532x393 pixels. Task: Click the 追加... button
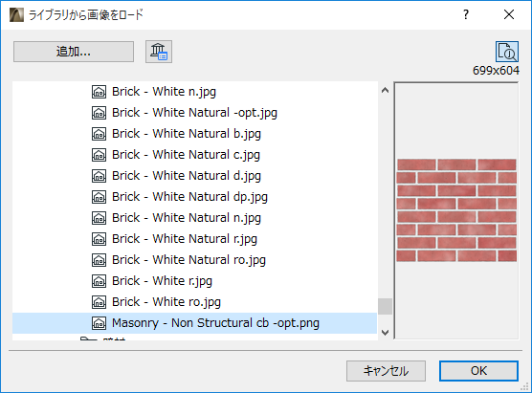pos(74,52)
